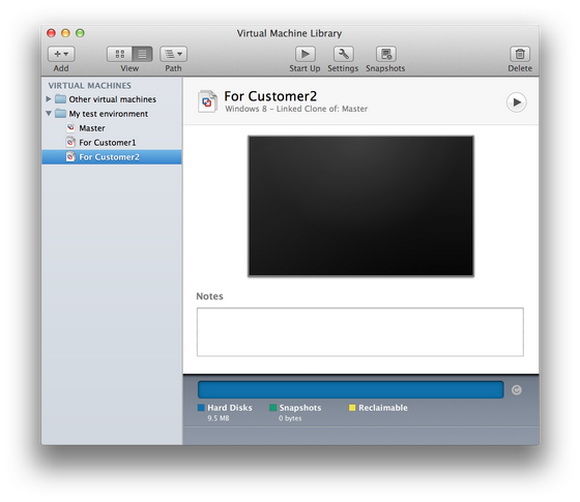The image size is (580, 502).
Task: Click the VIRTUAL MACHINES sidebar header
Action: [90, 85]
